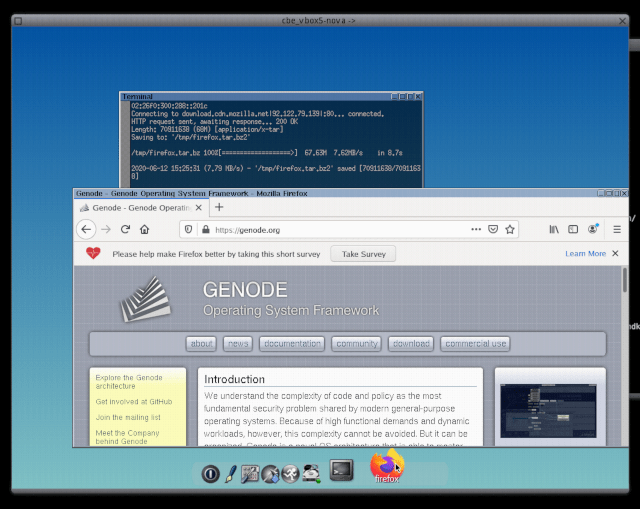Select the Genode browser tab
Viewport: 640px width, 509px height.
[x=141, y=208]
